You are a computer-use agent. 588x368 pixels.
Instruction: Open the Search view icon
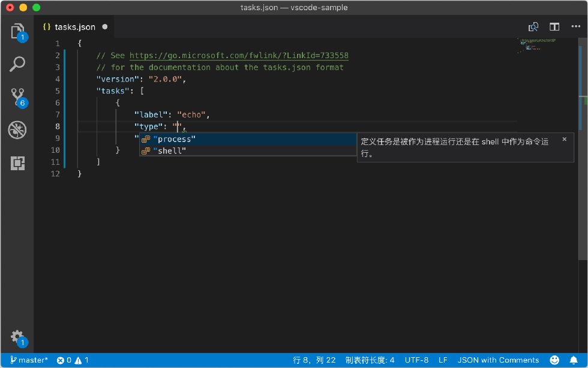17,64
